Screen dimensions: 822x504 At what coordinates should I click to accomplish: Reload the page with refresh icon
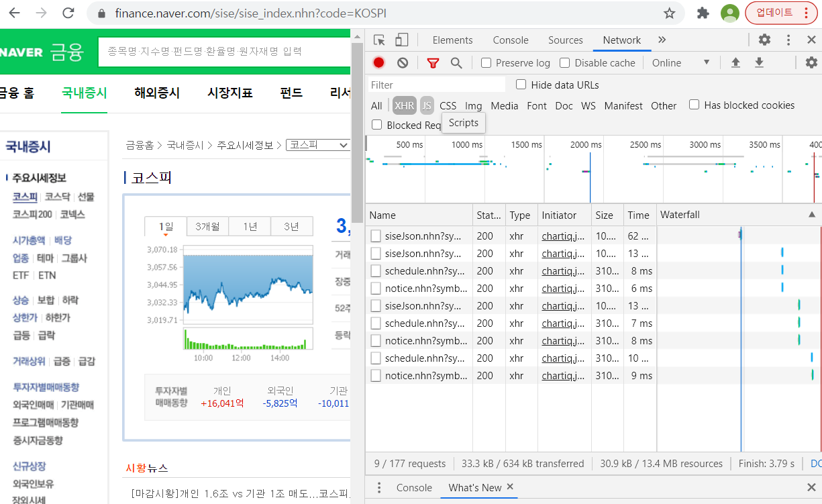click(68, 13)
